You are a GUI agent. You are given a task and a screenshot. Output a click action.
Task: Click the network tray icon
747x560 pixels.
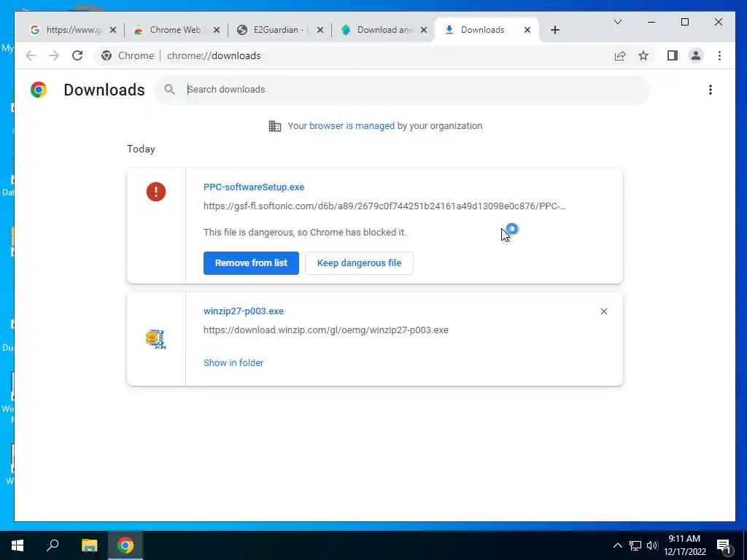click(x=635, y=545)
